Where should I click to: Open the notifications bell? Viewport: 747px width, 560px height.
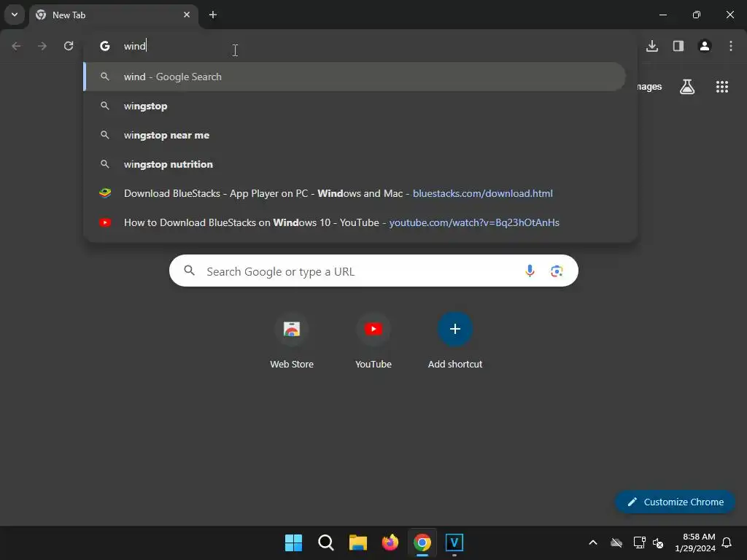click(727, 542)
